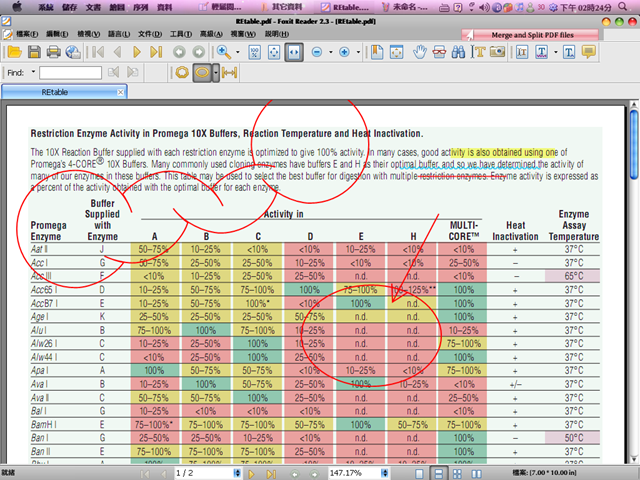Image resolution: width=640 pixels, height=480 pixels.
Task: Open the reading glasses icon
Action: coord(439,52)
